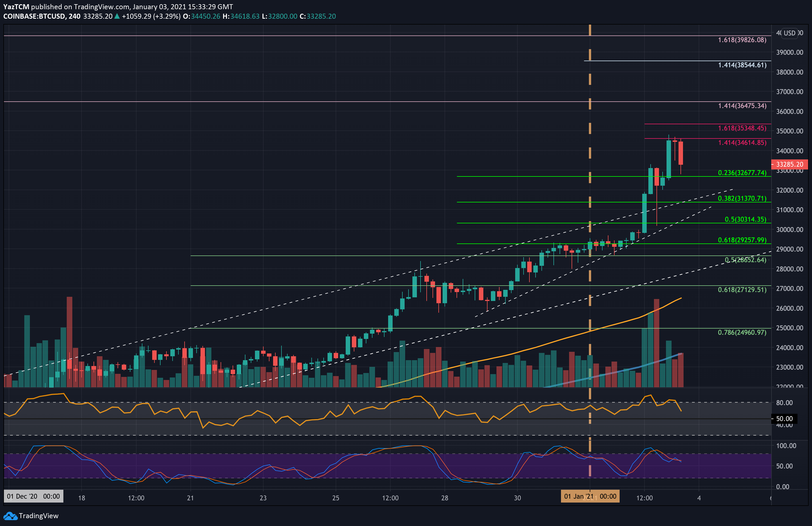
Task: Click the low price value 32800.00
Action: 283,16
